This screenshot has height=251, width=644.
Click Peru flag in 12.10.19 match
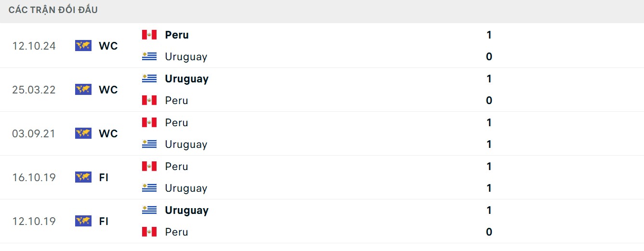click(149, 232)
